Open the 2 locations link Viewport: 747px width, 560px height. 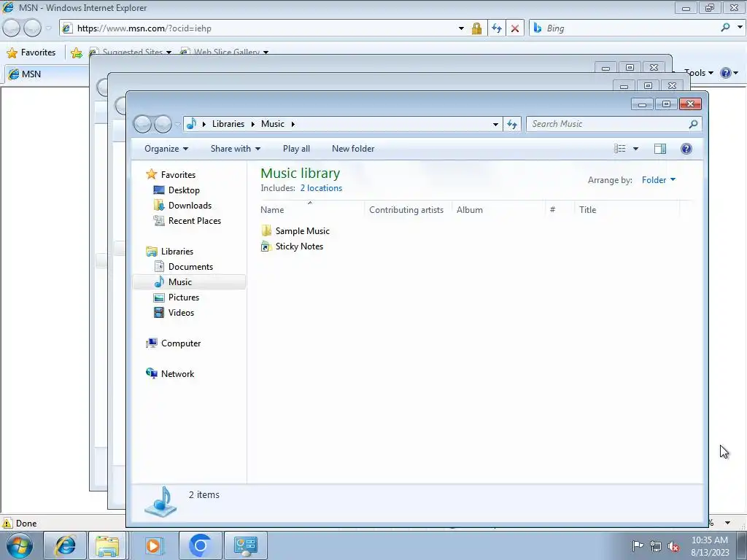pyautogui.click(x=321, y=188)
